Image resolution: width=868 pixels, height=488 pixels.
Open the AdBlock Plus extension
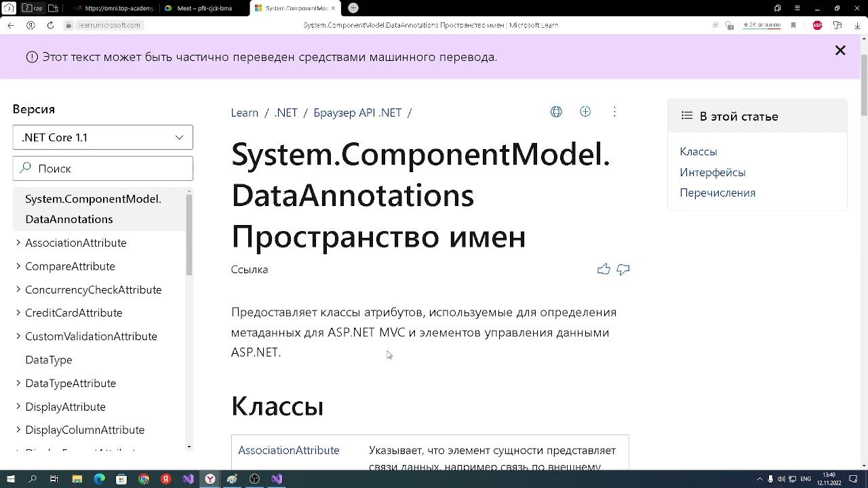click(817, 25)
